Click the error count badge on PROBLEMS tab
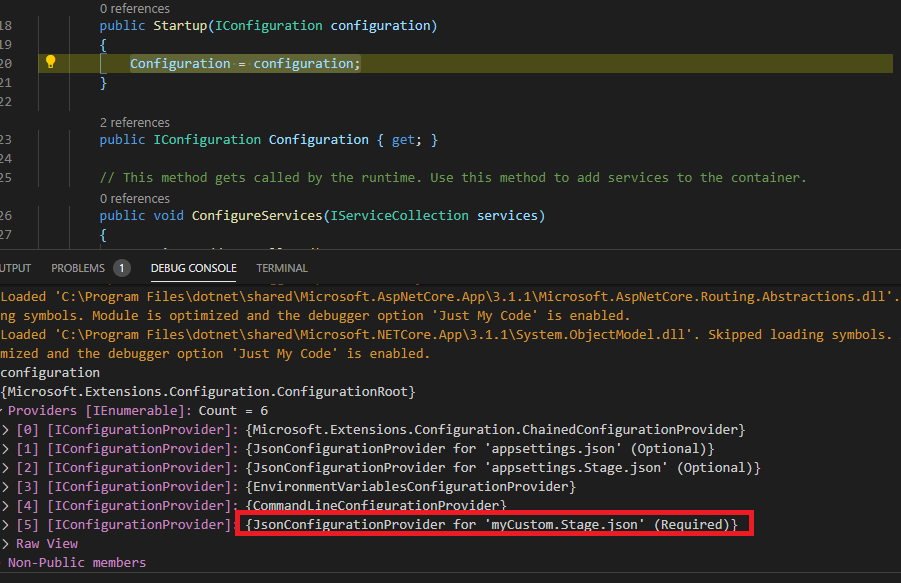Screen dimensions: 901x583 121,267
